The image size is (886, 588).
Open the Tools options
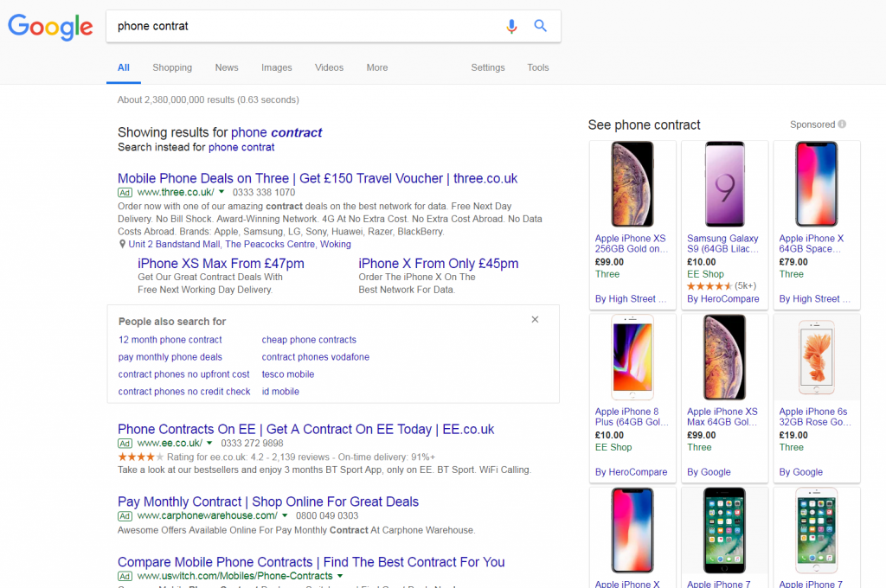pos(538,67)
